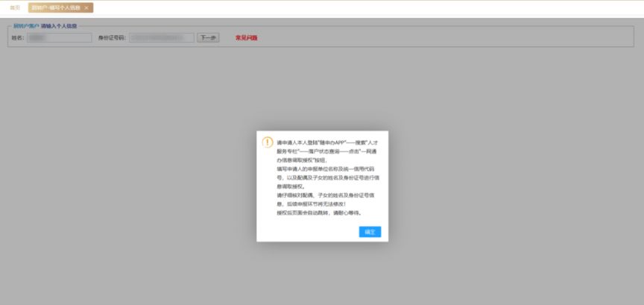Viewport: 644px width, 305px height.
Task: Focus the 姓名 name input field
Action: coord(60,38)
